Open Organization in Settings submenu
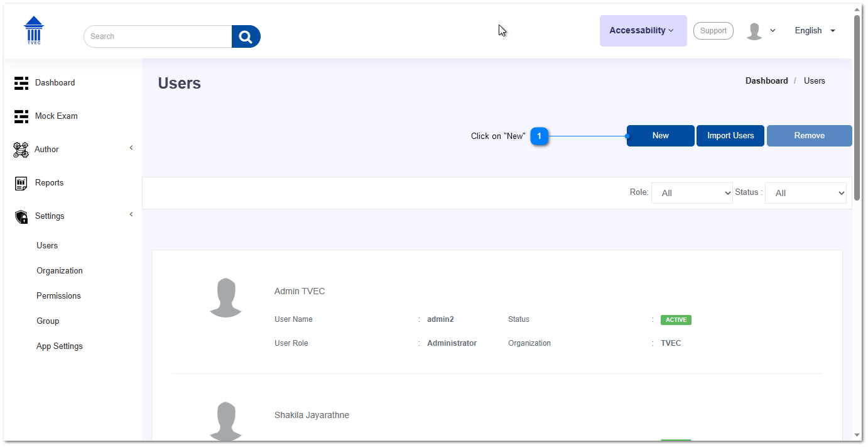Screen dimensions: 868x447 click(x=60, y=270)
